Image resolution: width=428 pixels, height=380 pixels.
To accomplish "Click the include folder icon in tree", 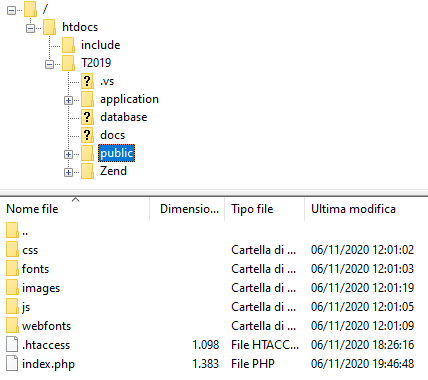I will pos(68,45).
